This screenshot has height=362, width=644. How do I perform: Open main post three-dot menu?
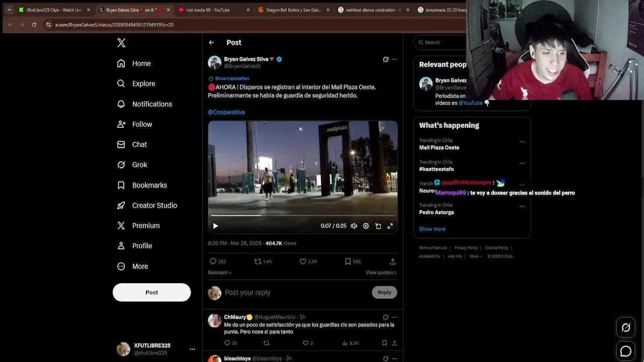[394, 59]
